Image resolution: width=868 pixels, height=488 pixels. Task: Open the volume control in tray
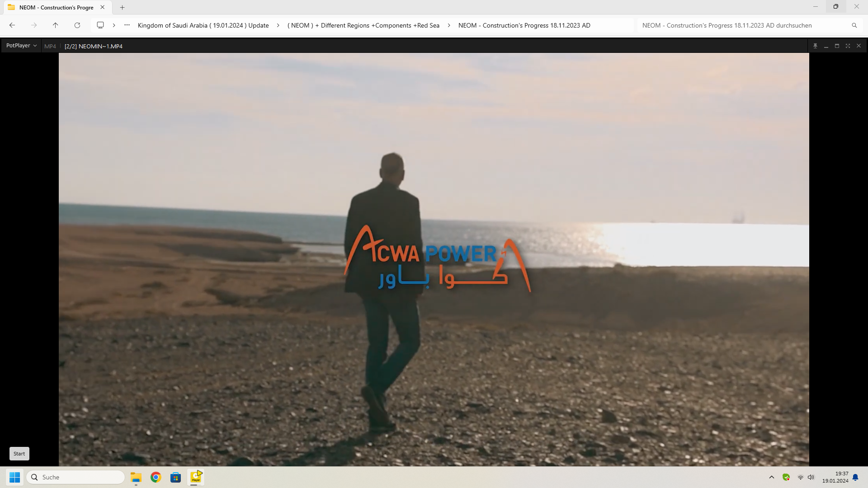point(811,477)
